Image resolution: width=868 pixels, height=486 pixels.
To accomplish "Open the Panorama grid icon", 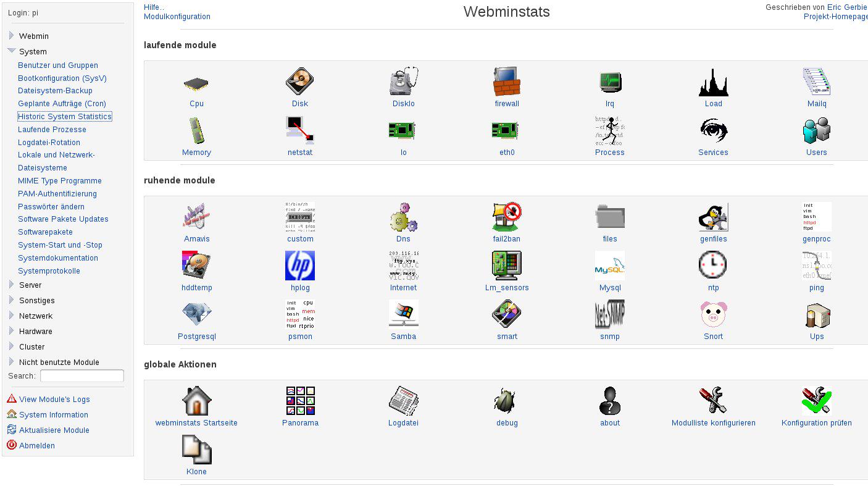I will pos(300,401).
